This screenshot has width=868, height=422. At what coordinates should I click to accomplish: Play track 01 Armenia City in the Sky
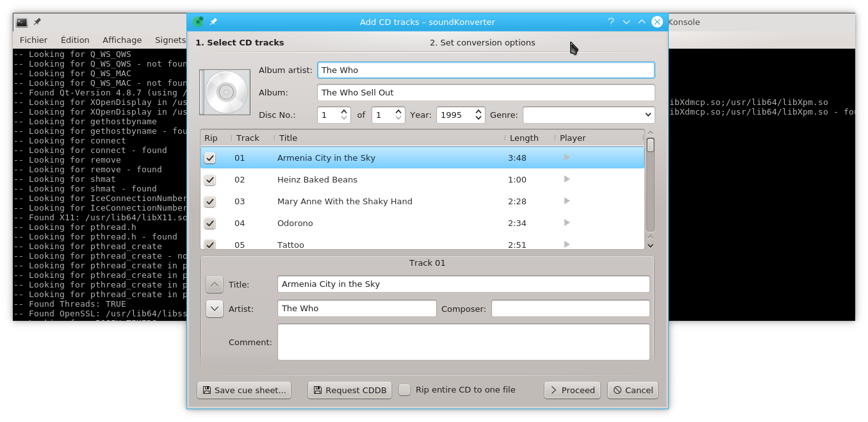point(567,158)
